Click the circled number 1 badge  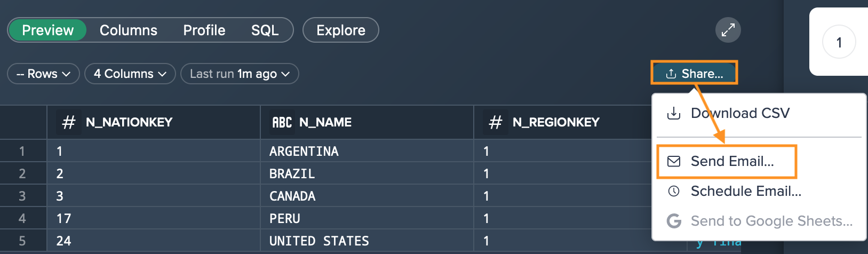839,42
